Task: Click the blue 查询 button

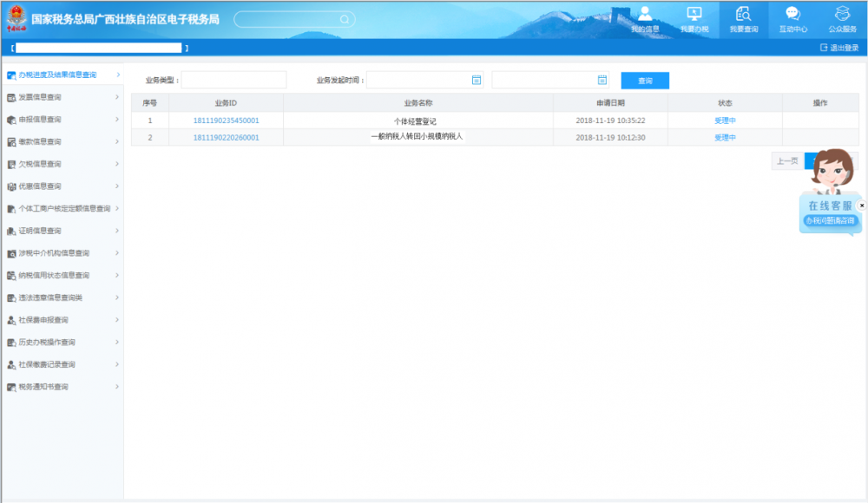Action: (x=645, y=81)
